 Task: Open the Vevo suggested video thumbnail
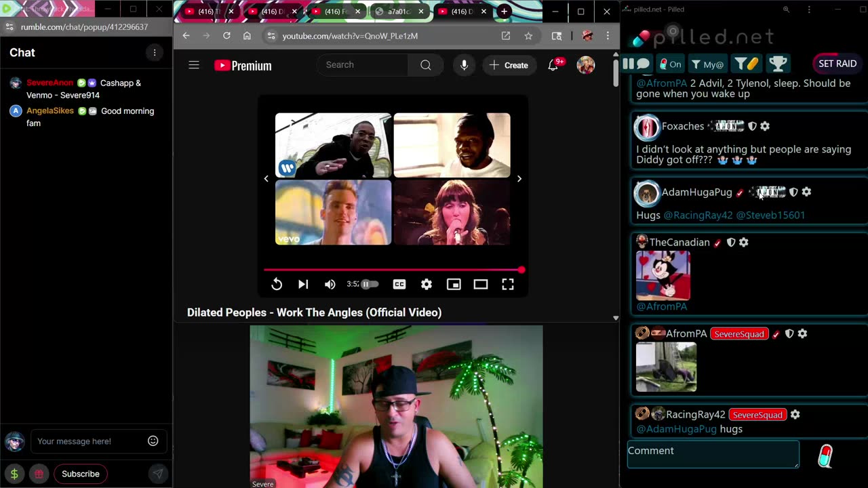[333, 212]
